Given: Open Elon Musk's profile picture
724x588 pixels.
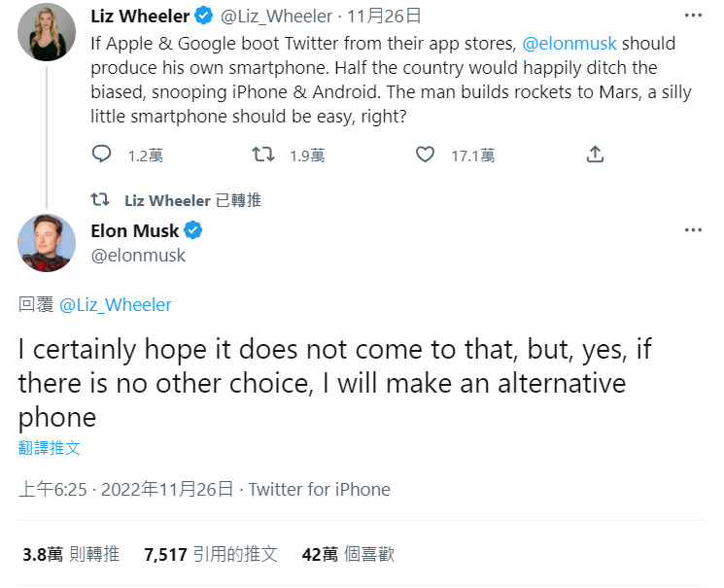Looking at the screenshot, I should click(x=47, y=243).
